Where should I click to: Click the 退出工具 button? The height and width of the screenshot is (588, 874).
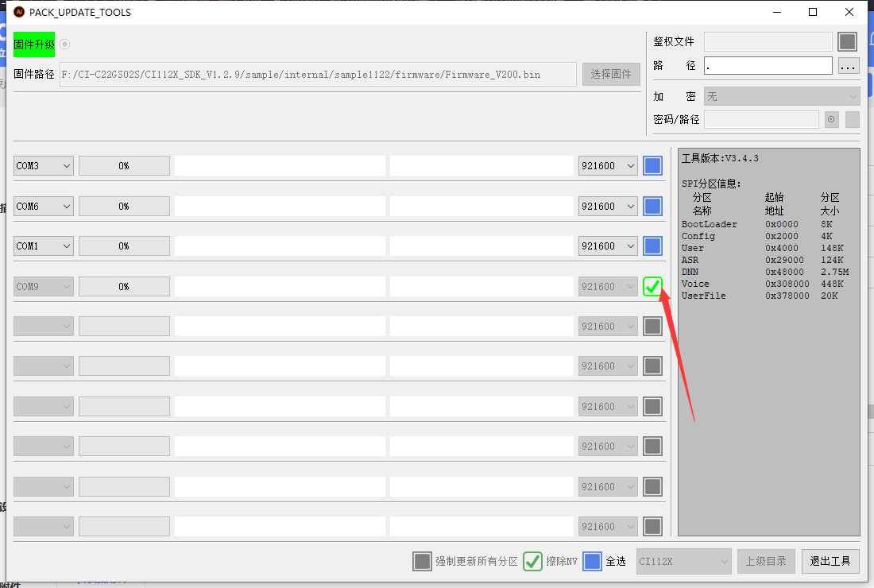(x=830, y=561)
